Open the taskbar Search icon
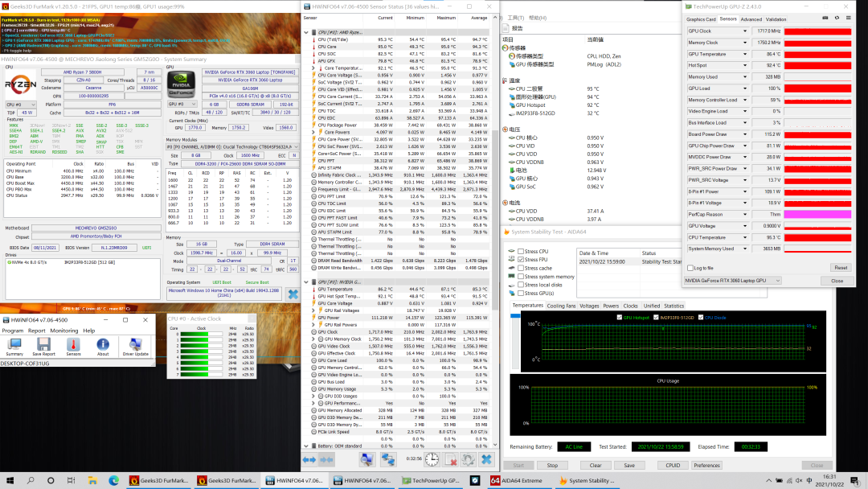 tap(31, 481)
